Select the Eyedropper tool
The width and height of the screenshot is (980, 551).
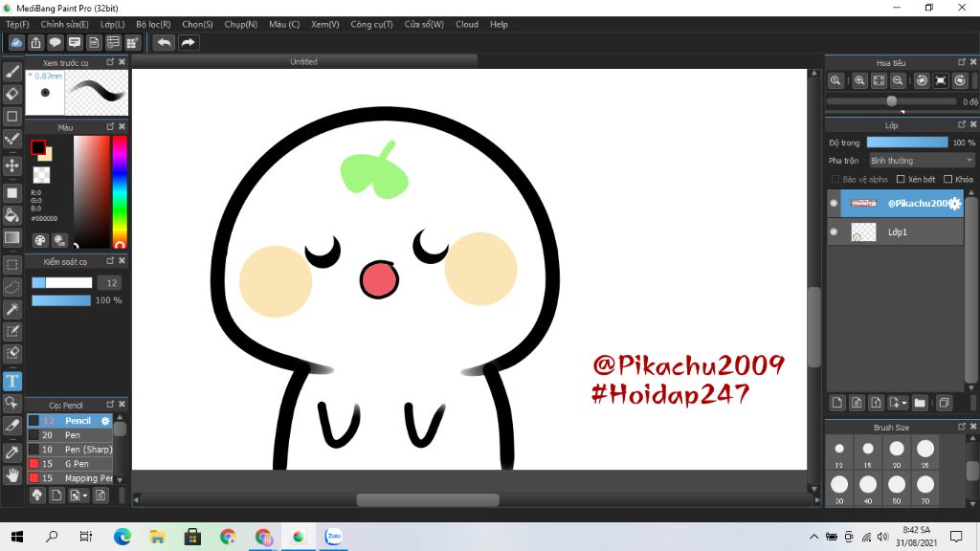point(11,452)
